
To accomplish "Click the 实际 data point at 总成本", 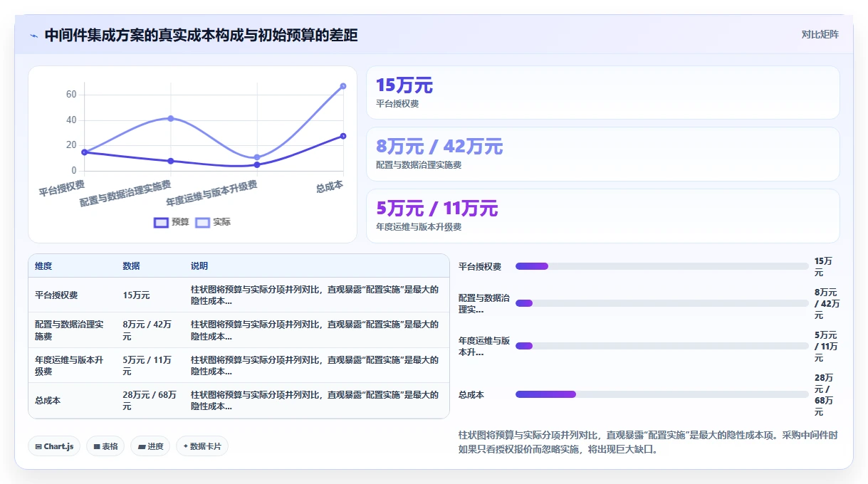I will [x=343, y=86].
